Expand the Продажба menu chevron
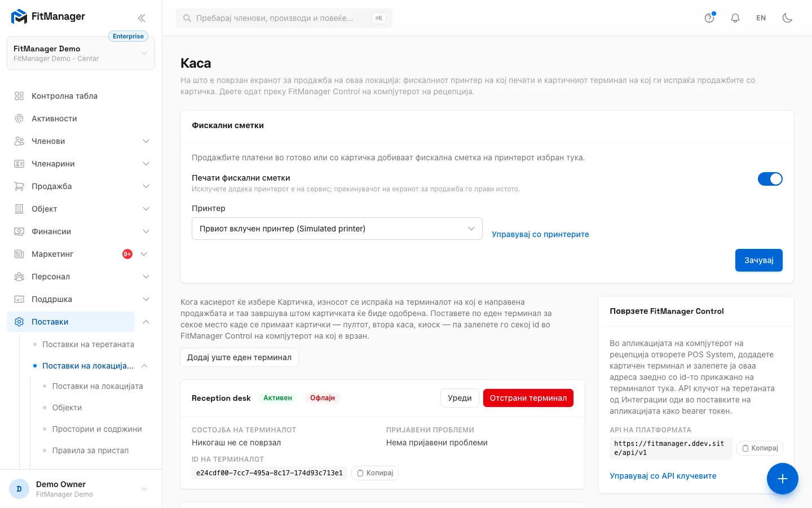 (x=146, y=186)
